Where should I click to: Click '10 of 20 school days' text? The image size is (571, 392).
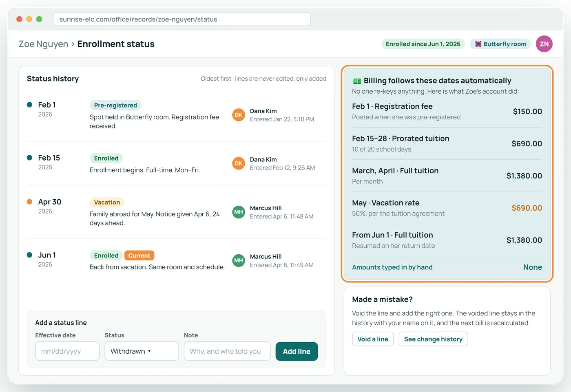pos(381,150)
